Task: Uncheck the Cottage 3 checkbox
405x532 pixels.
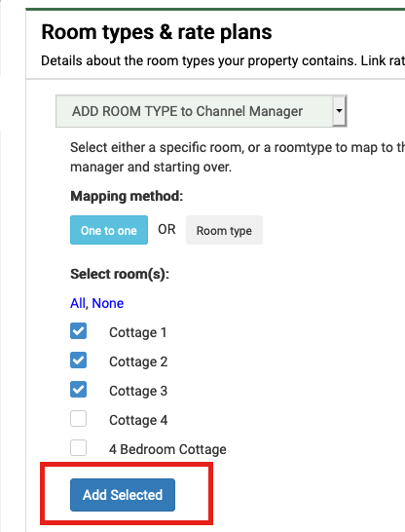Action: point(78,390)
